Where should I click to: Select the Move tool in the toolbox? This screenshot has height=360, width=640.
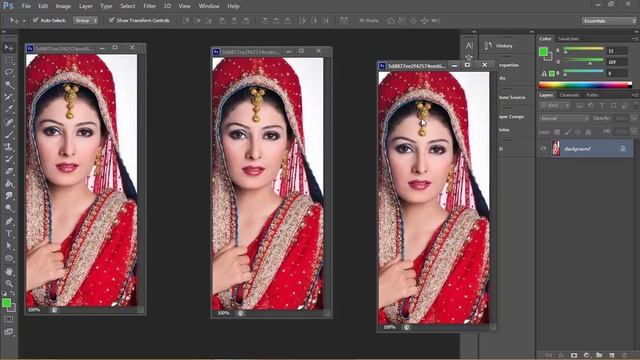pyautogui.click(x=9, y=48)
